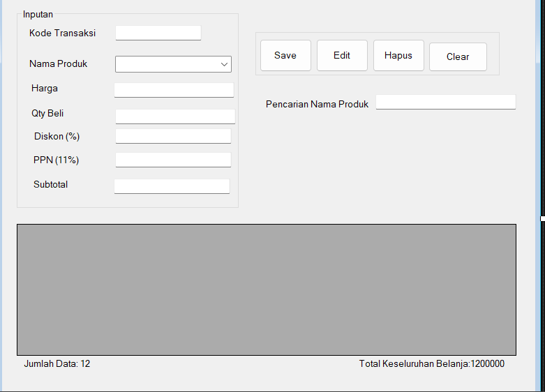Click the Save button

pyautogui.click(x=285, y=56)
